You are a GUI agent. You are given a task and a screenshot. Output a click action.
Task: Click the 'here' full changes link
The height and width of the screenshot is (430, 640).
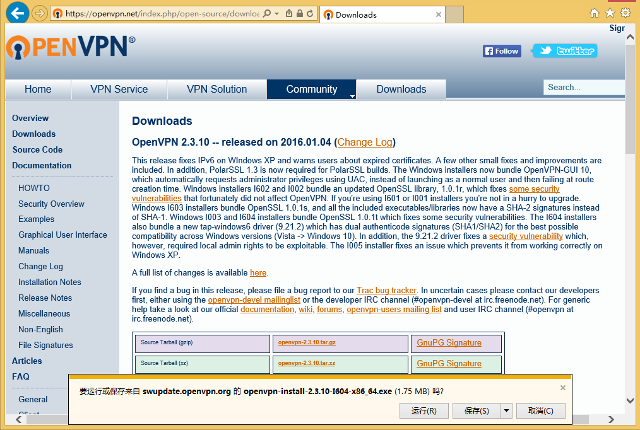click(258, 273)
